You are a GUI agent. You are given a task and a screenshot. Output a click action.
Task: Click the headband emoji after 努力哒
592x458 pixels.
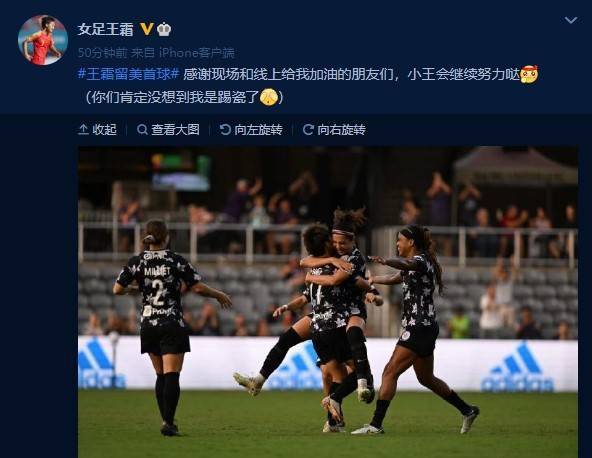pyautogui.click(x=529, y=74)
